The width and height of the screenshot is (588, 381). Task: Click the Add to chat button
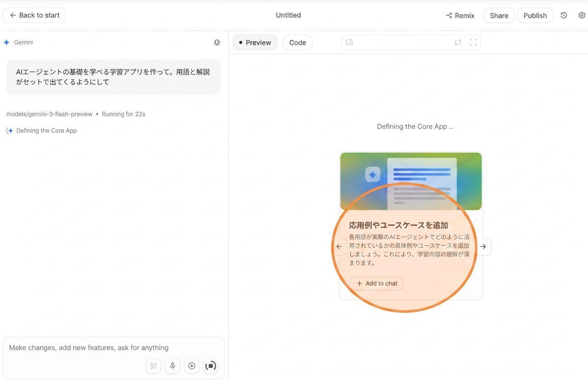coord(376,283)
